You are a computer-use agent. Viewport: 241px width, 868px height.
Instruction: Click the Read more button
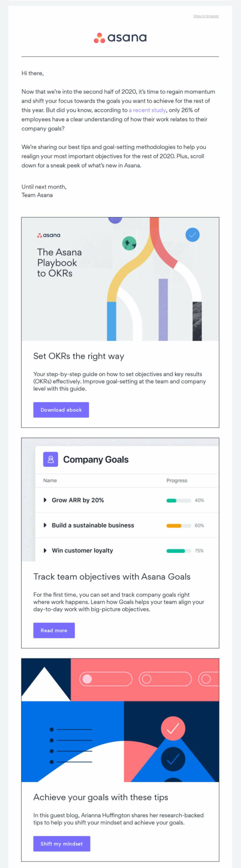54,630
